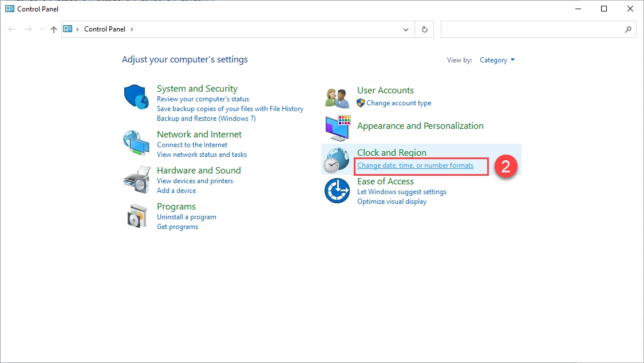Click the System and Security shield icon
The height and width of the screenshot is (363, 644).
[x=136, y=97]
